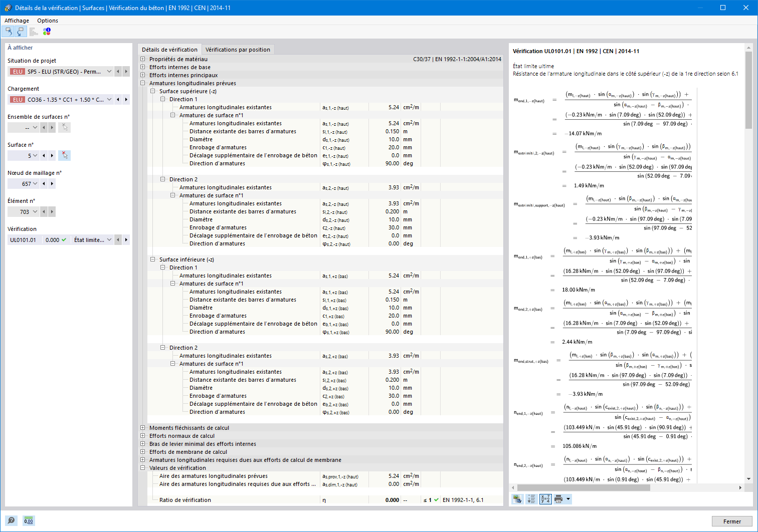
Task: Click the C30/37 material value text
Action: (457, 59)
